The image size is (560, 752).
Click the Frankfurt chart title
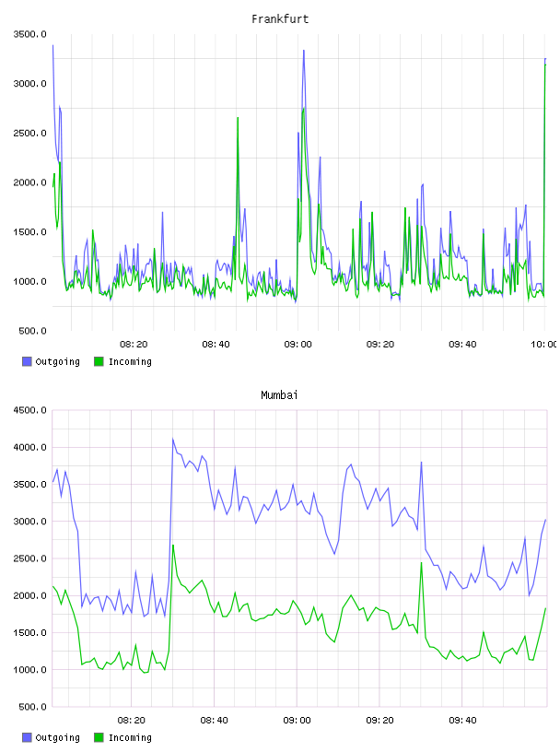tap(280, 19)
